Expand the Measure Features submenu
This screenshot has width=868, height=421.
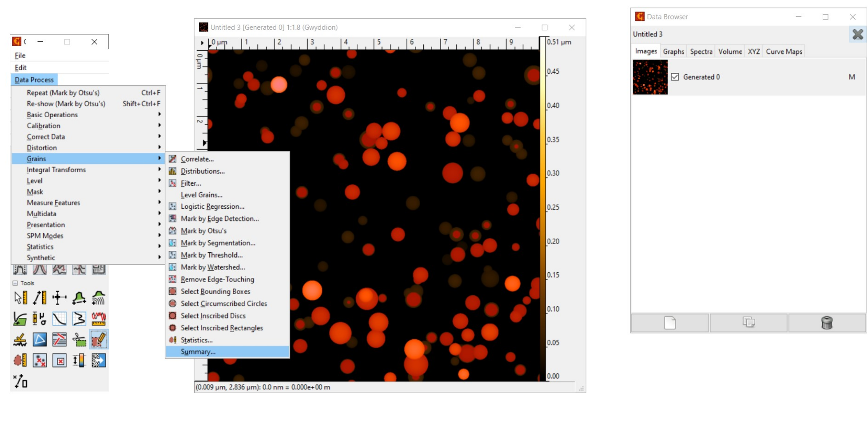pos(89,203)
